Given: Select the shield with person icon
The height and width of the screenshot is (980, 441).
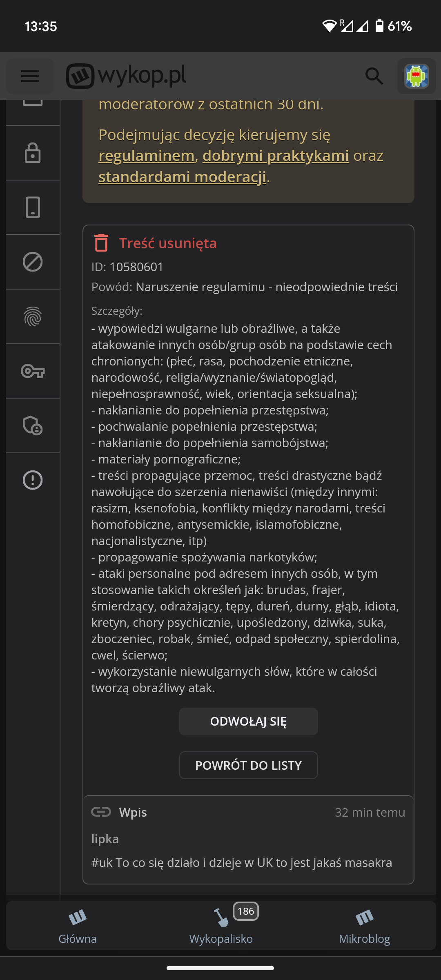Looking at the screenshot, I should [33, 425].
